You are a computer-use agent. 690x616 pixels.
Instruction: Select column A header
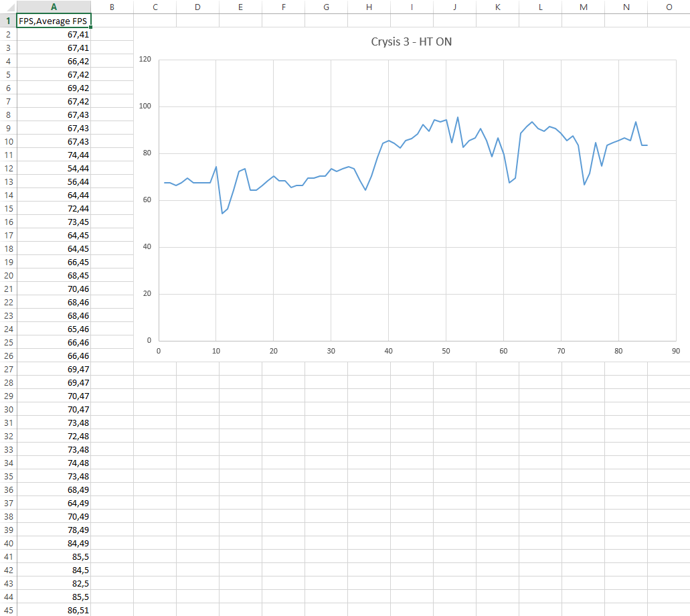point(54,7)
